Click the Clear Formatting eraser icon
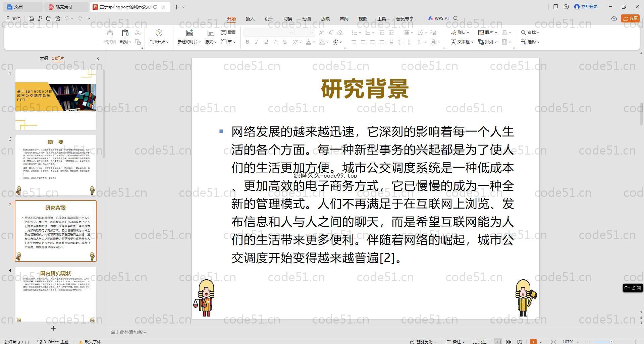The width and height of the screenshot is (644, 344). [340, 33]
